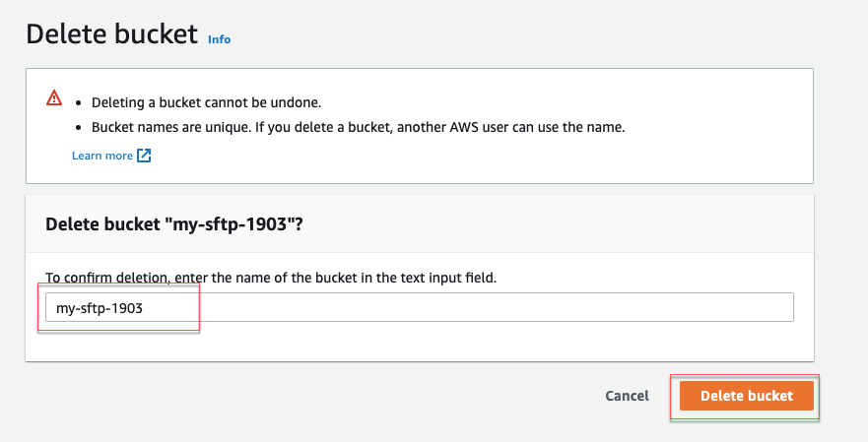868x442 pixels.
Task: Click the orange Delete bucket button
Action: [x=746, y=396]
